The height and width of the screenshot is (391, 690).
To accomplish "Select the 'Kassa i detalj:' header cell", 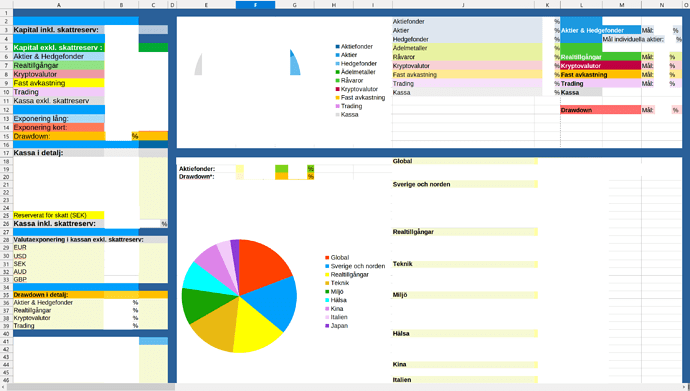I will [59, 153].
